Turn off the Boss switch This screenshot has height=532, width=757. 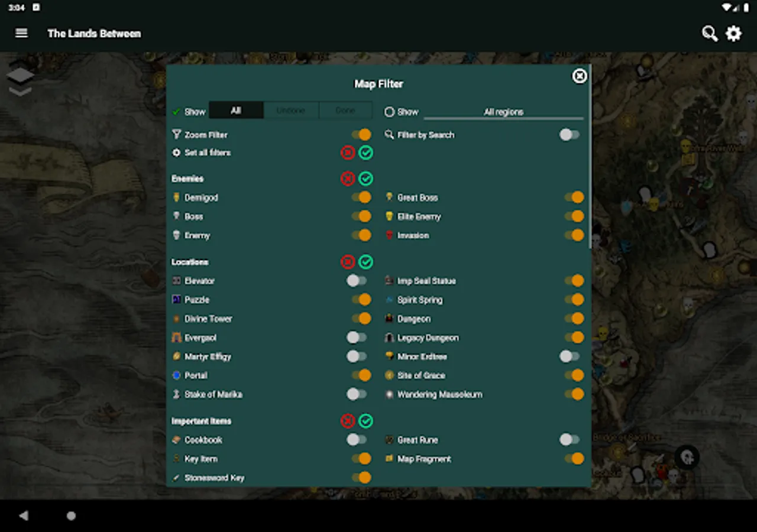point(361,216)
